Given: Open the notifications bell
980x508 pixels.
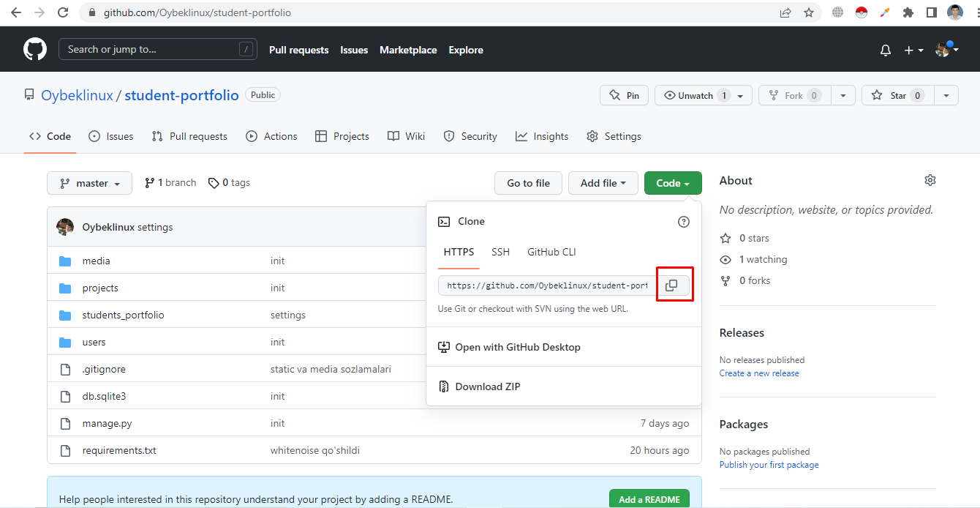Looking at the screenshot, I should 886,51.
